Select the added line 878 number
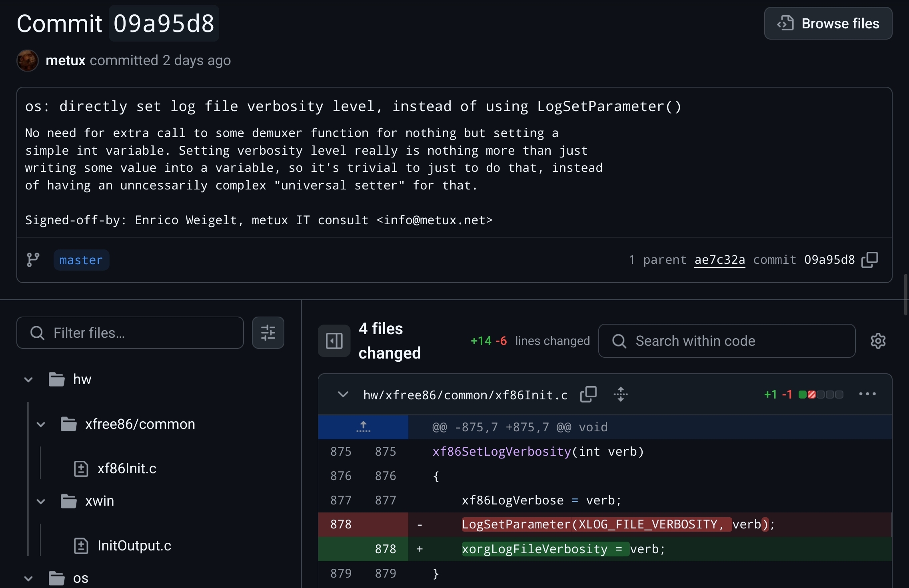The width and height of the screenshot is (909, 588). 386,549
